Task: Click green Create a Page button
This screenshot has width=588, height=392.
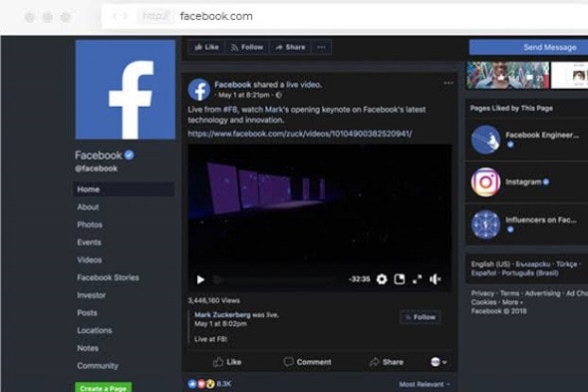Action: coord(103,387)
